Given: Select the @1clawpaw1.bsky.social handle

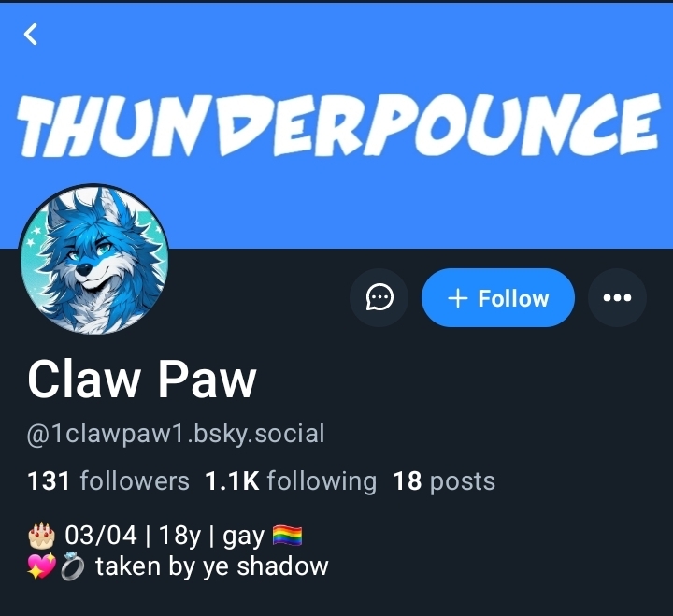Looking at the screenshot, I should click(x=176, y=434).
